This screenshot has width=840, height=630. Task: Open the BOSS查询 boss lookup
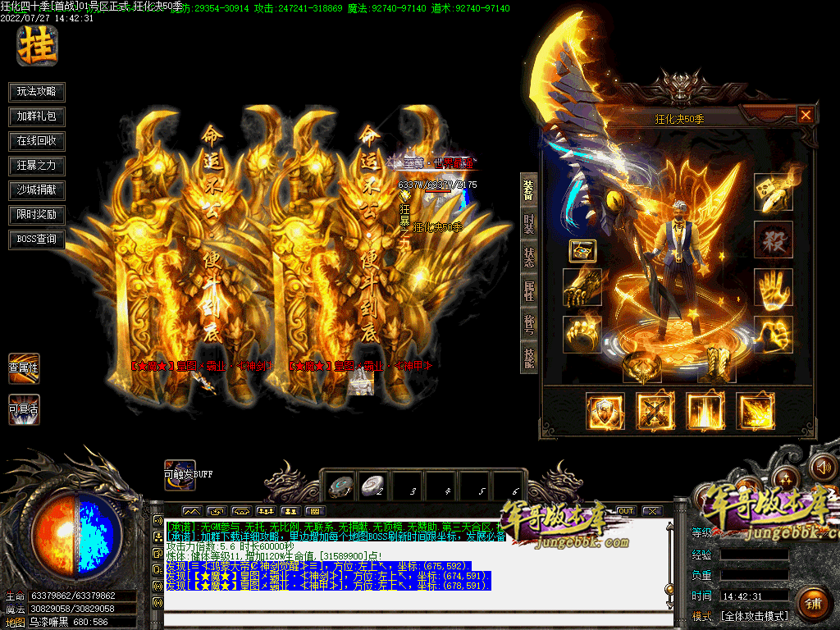tap(36, 240)
